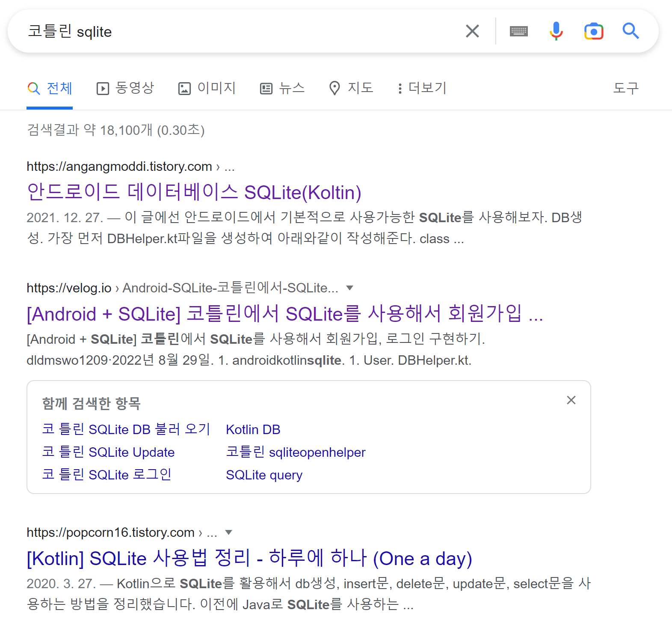Click related search Kotlin DB
This screenshot has width=672, height=622.
pyautogui.click(x=253, y=429)
